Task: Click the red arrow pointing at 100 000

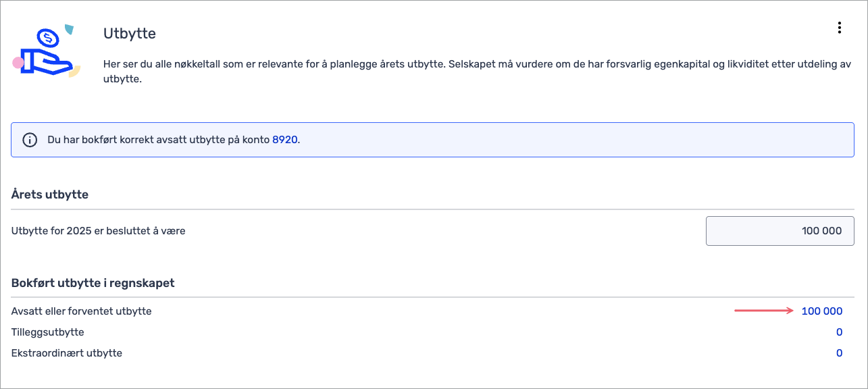Action: [764, 311]
